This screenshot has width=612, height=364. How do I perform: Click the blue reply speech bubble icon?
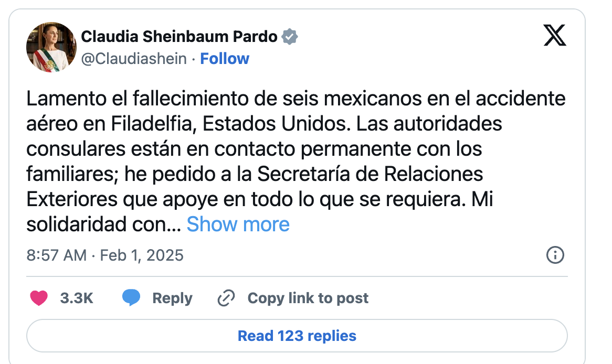coord(131,298)
